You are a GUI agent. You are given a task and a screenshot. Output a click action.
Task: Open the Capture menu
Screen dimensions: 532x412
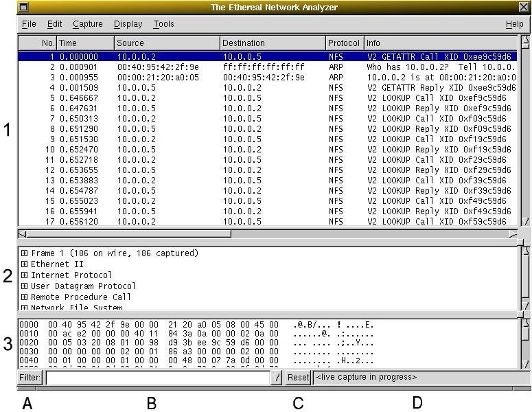tap(88, 24)
